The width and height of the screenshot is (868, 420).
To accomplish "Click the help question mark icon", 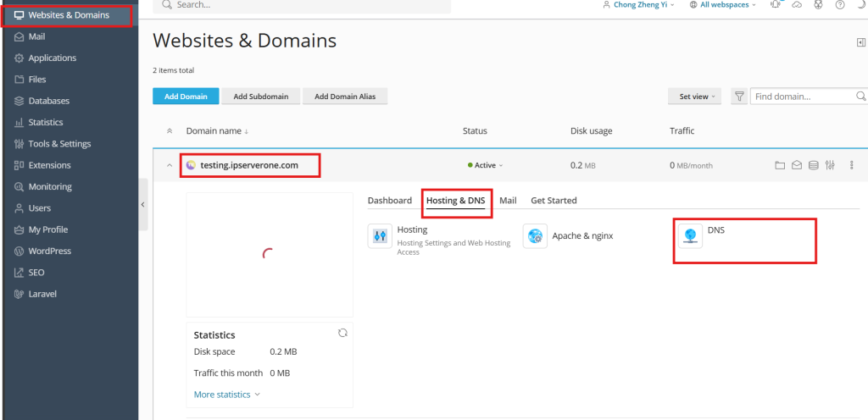I will pos(839,5).
